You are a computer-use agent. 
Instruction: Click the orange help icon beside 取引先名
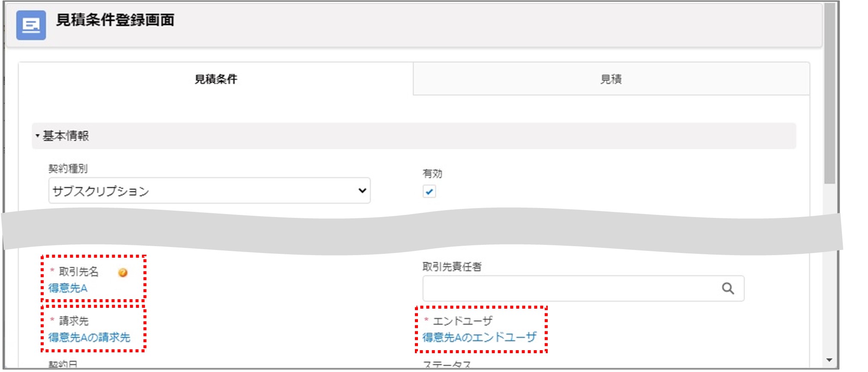click(x=123, y=273)
